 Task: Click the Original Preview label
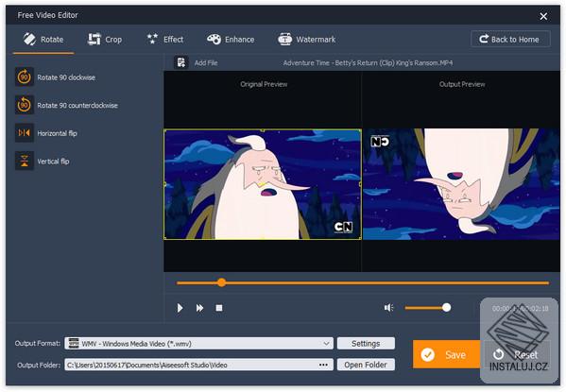coord(264,84)
